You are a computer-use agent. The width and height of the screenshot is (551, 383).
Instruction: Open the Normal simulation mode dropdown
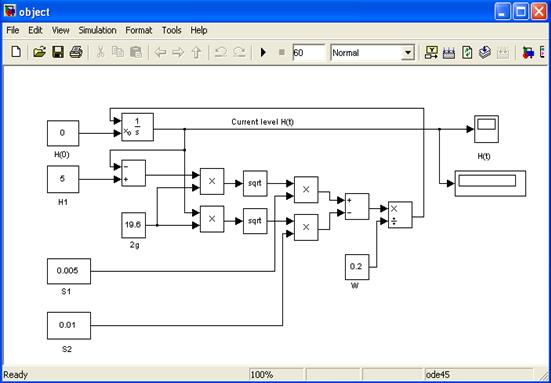(x=408, y=53)
